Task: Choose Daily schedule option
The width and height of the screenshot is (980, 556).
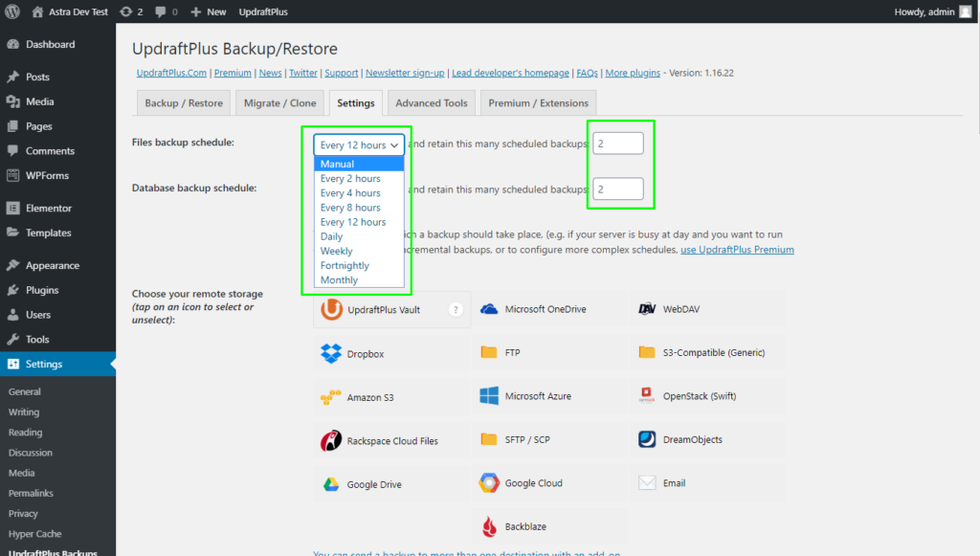Action: pyautogui.click(x=359, y=236)
